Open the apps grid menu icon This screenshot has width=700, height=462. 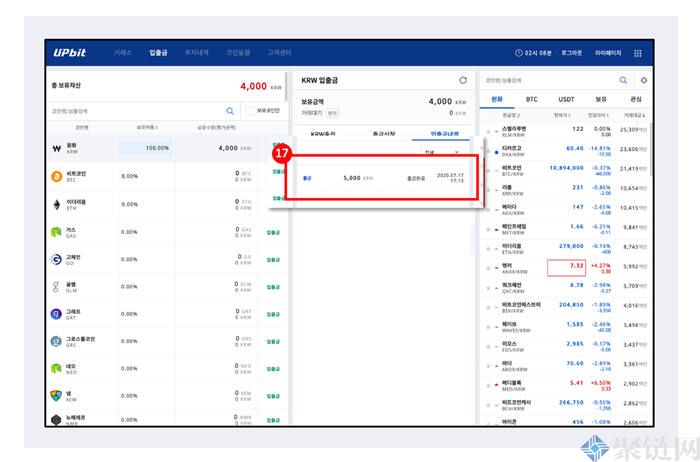pyautogui.click(x=638, y=53)
